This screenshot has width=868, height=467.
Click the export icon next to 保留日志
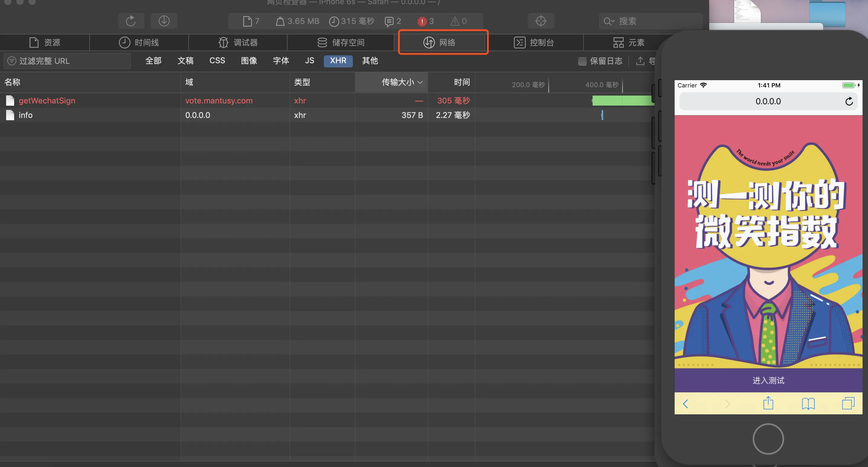(640, 61)
